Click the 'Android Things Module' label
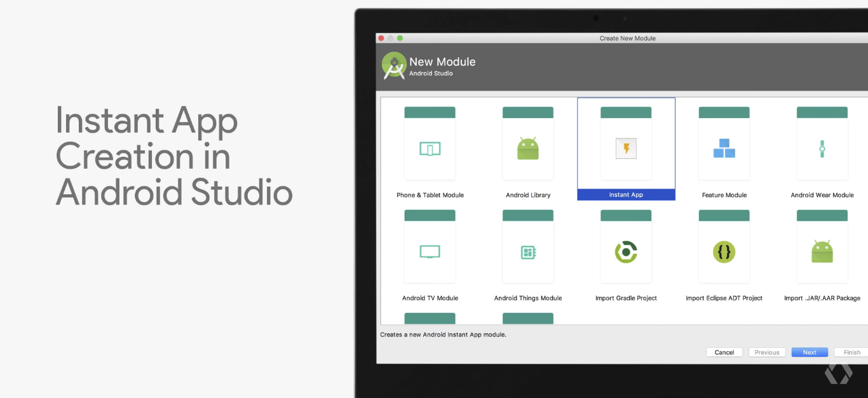The image size is (868, 398). [x=528, y=298]
